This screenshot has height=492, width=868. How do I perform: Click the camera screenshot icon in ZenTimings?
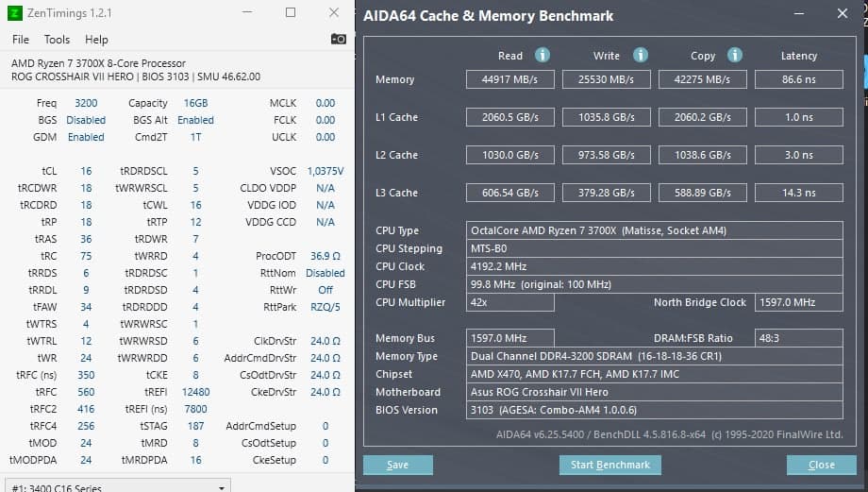339,39
